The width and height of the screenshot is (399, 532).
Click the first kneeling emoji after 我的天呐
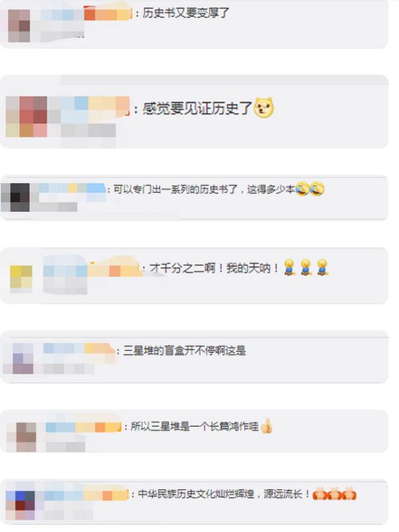click(289, 267)
